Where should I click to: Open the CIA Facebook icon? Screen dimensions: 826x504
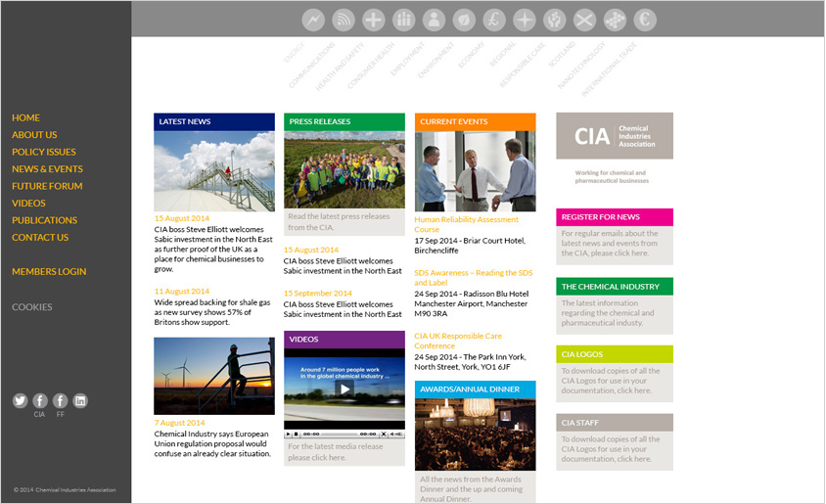(x=40, y=401)
